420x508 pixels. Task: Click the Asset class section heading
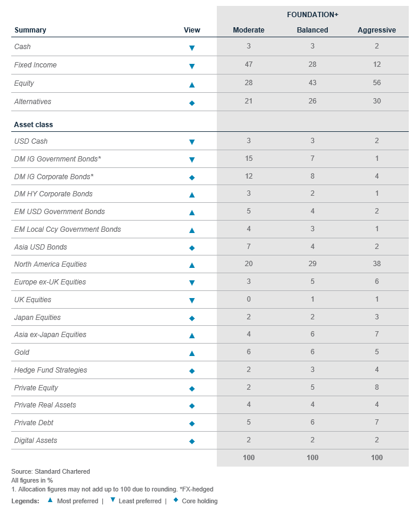34,125
